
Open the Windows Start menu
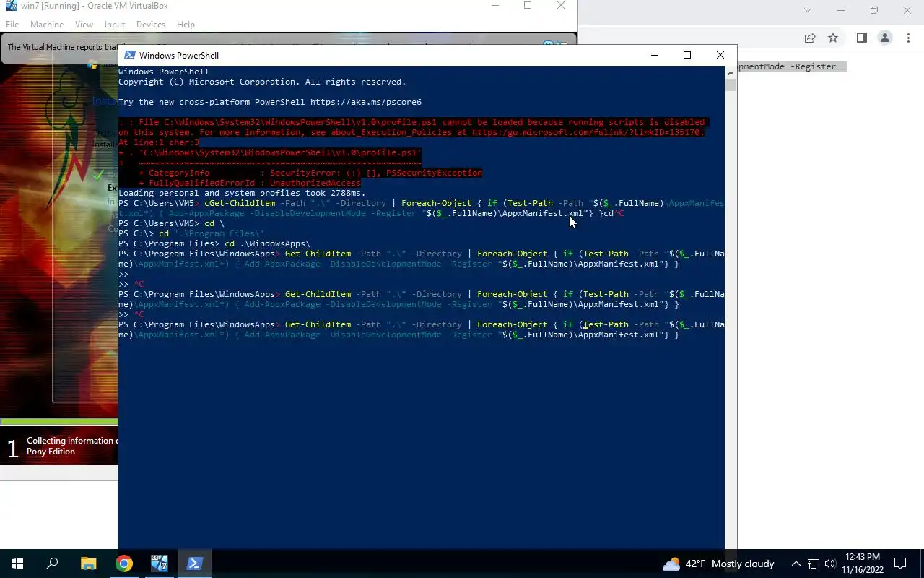(17, 564)
